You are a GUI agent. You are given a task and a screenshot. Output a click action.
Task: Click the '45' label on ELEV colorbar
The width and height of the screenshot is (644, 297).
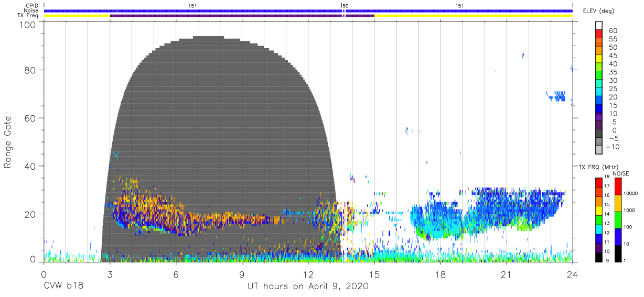pyautogui.click(x=613, y=56)
